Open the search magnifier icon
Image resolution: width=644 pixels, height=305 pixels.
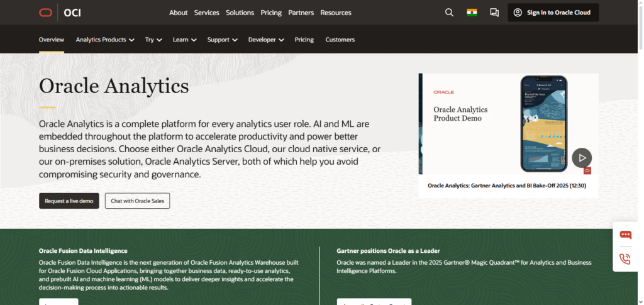pos(449,13)
